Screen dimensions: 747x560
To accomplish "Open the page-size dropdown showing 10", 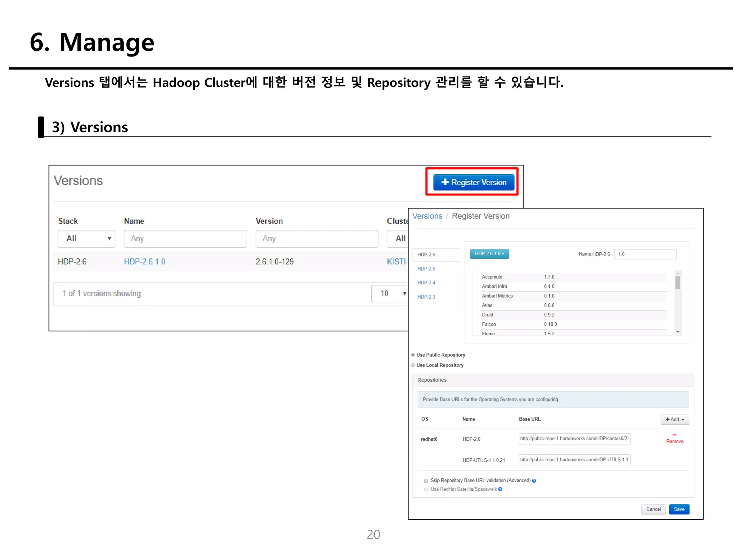I will [390, 293].
